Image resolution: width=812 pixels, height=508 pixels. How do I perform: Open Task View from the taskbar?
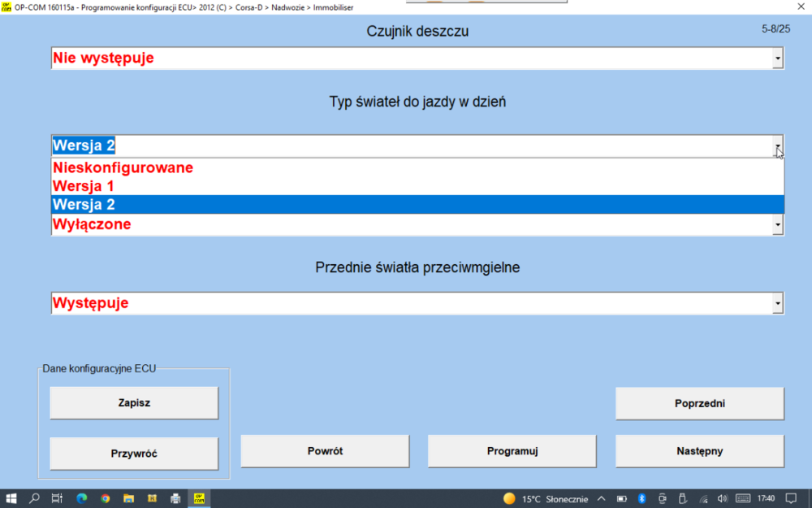[x=57, y=498]
